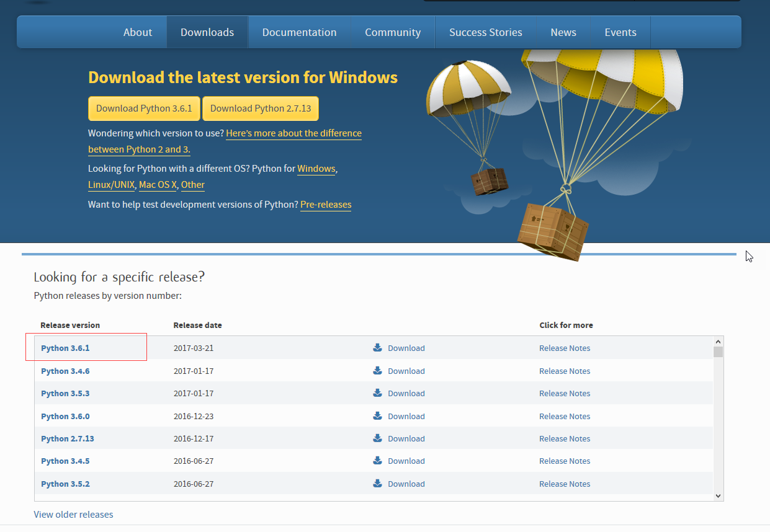Click the release list scrollbar thumb
770x532 pixels.
(718, 352)
